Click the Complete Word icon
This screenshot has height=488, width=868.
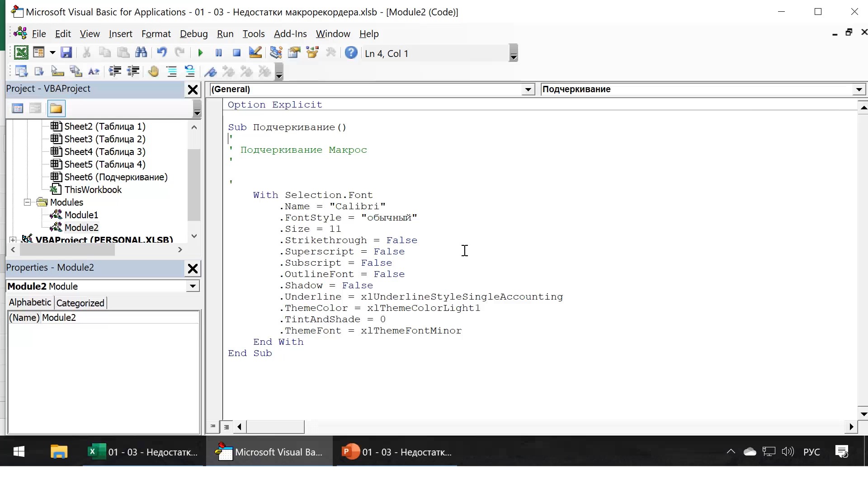[94, 71]
